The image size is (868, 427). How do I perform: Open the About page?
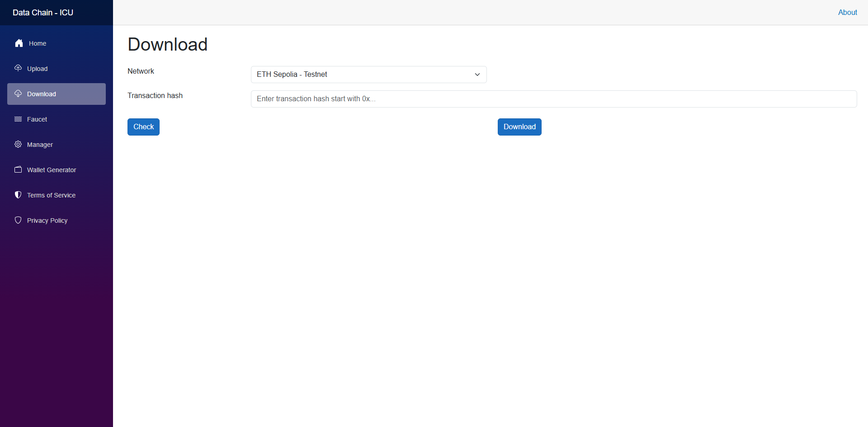tap(847, 12)
